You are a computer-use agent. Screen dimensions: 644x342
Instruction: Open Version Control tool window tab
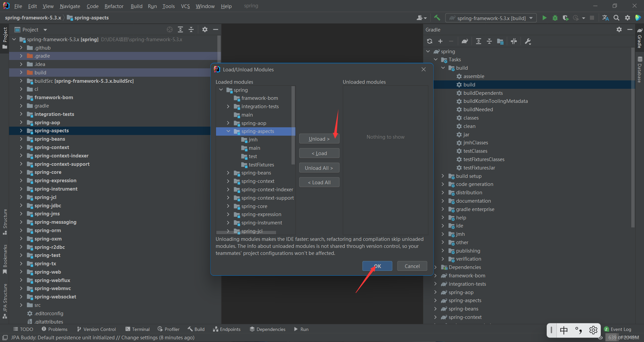pyautogui.click(x=96, y=329)
